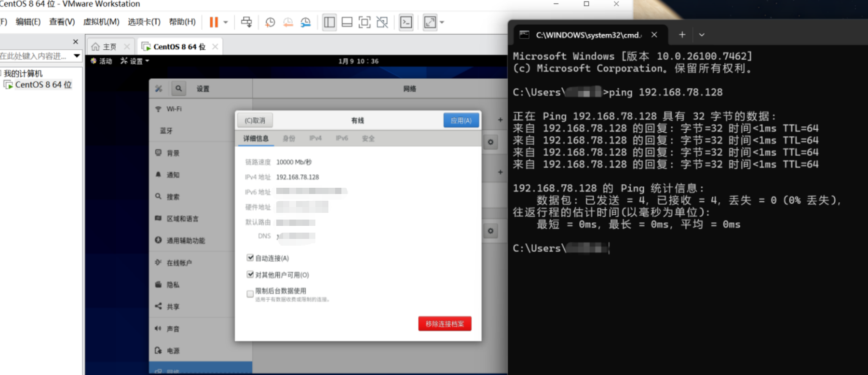
Task: Click the tools icon in Settings header
Action: click(x=159, y=89)
